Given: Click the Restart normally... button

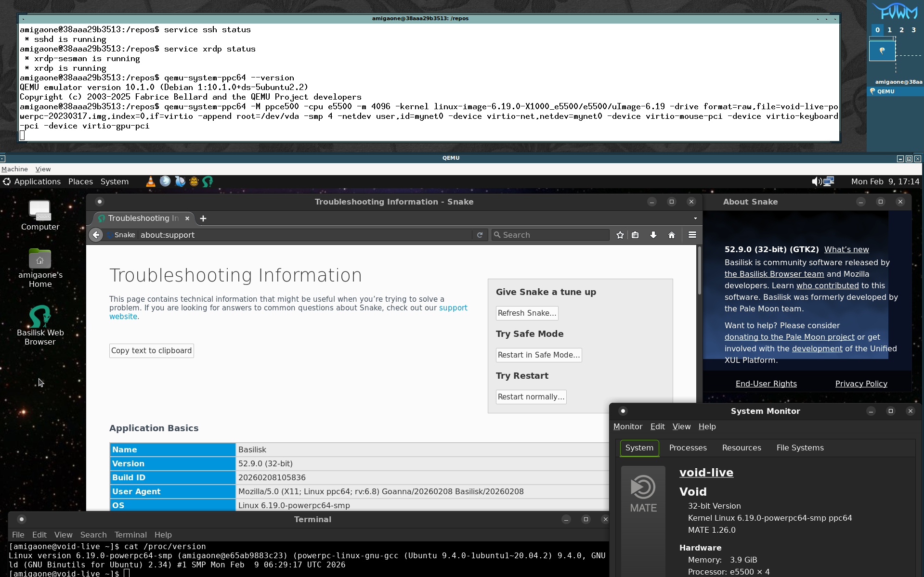Looking at the screenshot, I should coord(531,397).
